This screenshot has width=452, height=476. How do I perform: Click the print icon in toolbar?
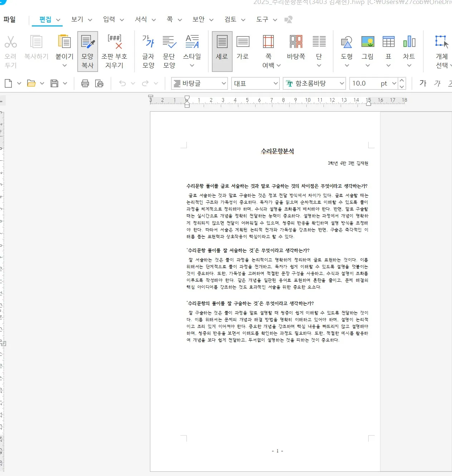(x=85, y=84)
